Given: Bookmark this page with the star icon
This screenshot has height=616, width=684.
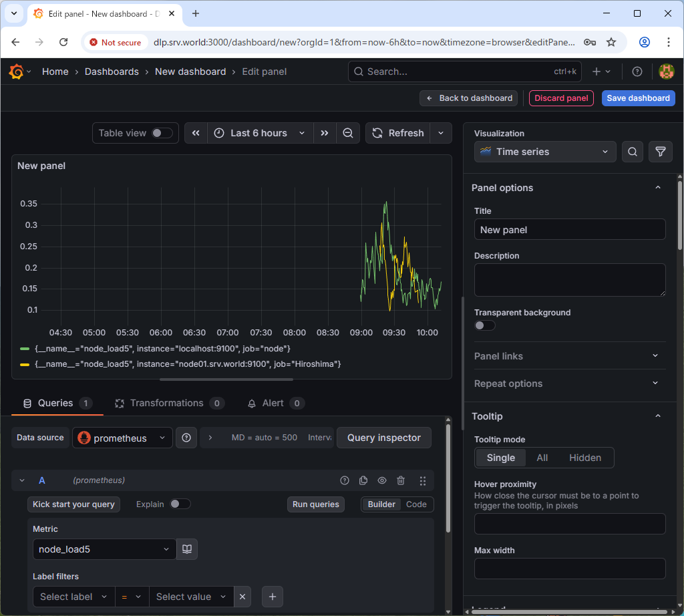Looking at the screenshot, I should [x=611, y=42].
